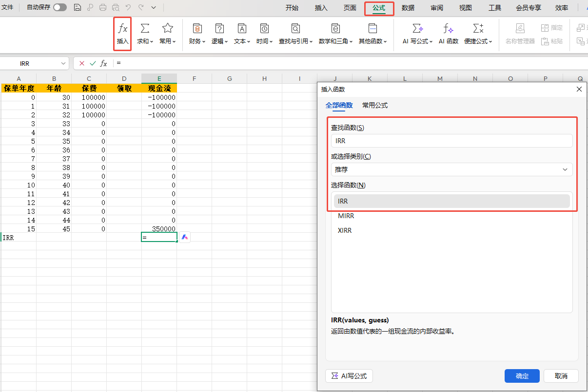This screenshot has height=392, width=588.
Task: Switch to the 数据 ribbon tab
Action: pyautogui.click(x=408, y=8)
